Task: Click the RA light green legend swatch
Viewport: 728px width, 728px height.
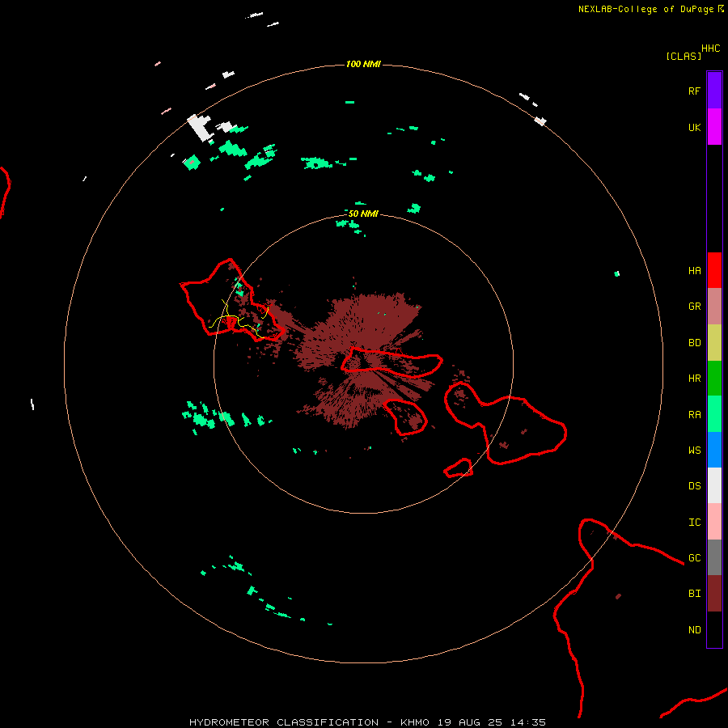Action: 714,414
